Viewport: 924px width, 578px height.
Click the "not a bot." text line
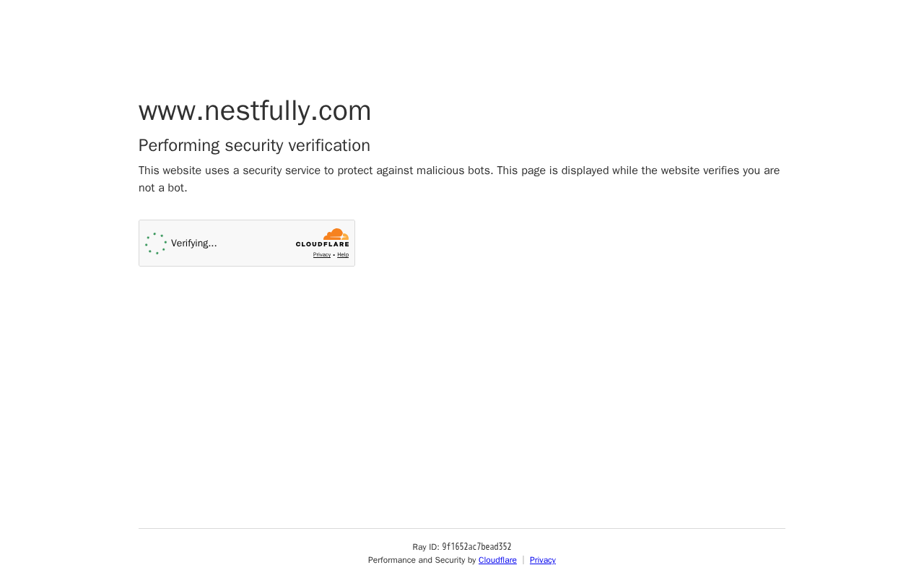[163, 188]
